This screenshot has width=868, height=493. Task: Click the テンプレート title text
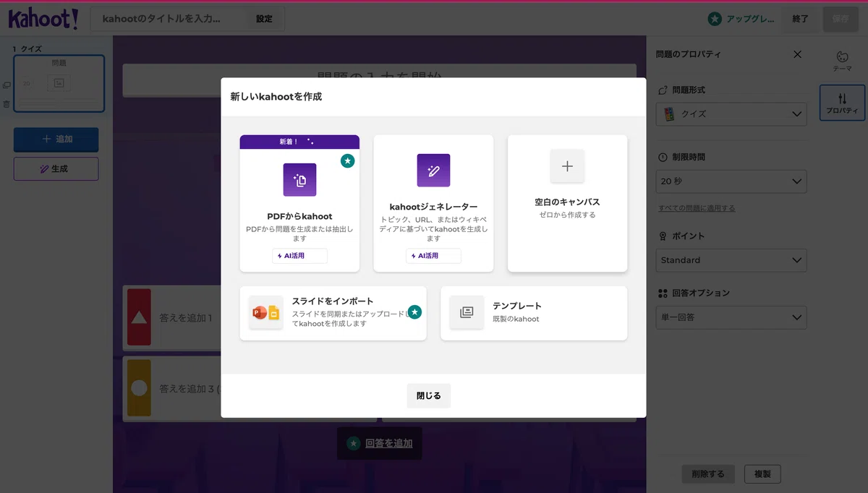(517, 306)
